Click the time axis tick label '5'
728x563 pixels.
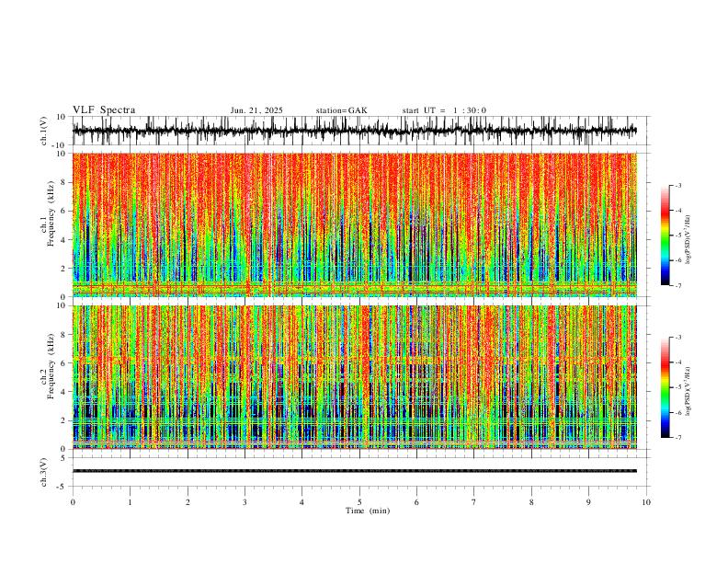click(x=359, y=502)
